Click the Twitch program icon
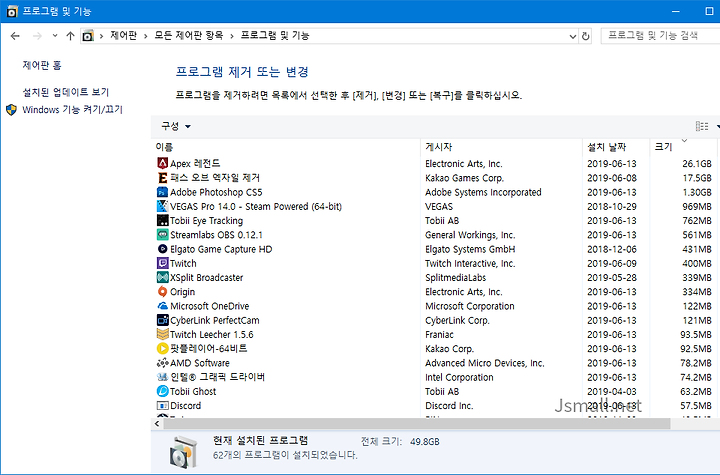This screenshot has width=720, height=475. (x=163, y=263)
